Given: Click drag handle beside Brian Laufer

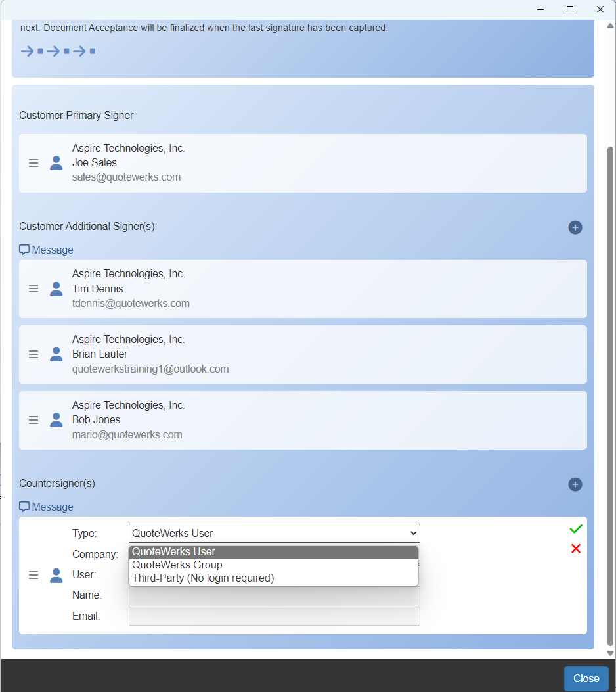Looking at the screenshot, I should click(x=33, y=354).
